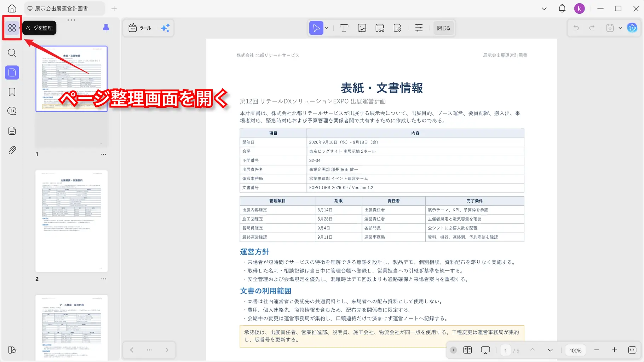Click the 文書の利用範囲 heading
This screenshot has width=644, height=362.
click(265, 291)
